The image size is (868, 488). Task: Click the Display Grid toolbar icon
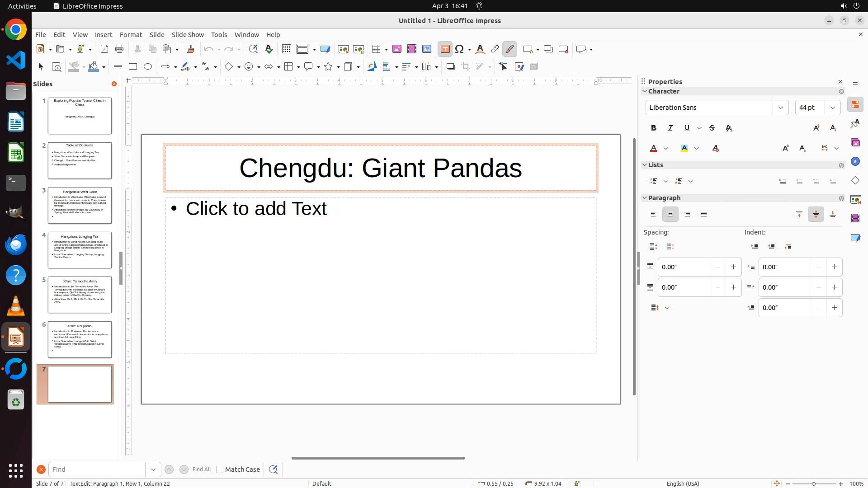coord(286,49)
